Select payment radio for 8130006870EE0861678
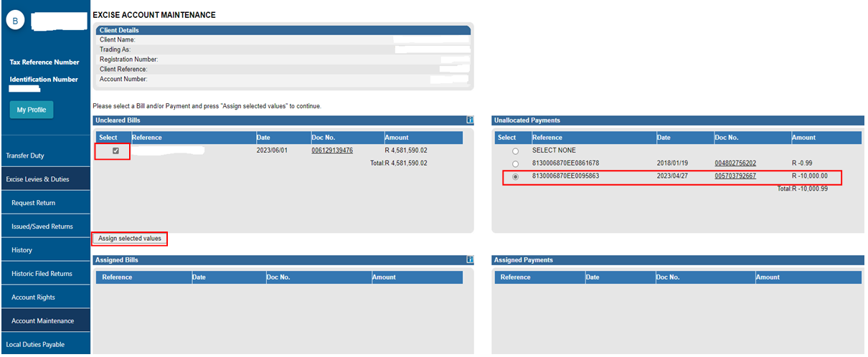Viewport: 868px width, 357px height. tap(514, 163)
